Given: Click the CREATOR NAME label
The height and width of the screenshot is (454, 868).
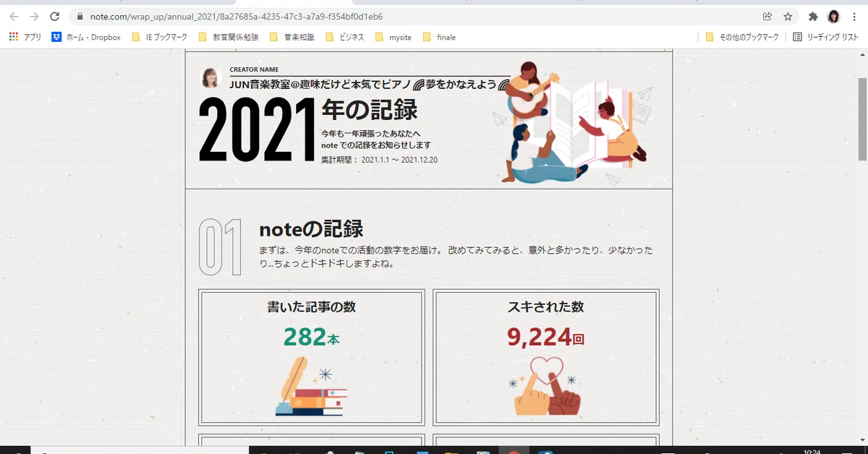Looking at the screenshot, I should [254, 69].
